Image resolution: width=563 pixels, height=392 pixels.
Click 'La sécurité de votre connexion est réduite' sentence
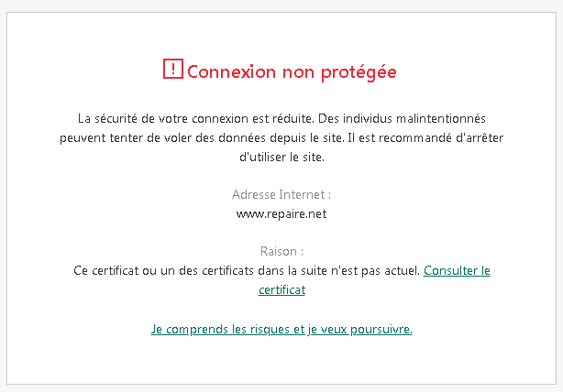tap(196, 119)
